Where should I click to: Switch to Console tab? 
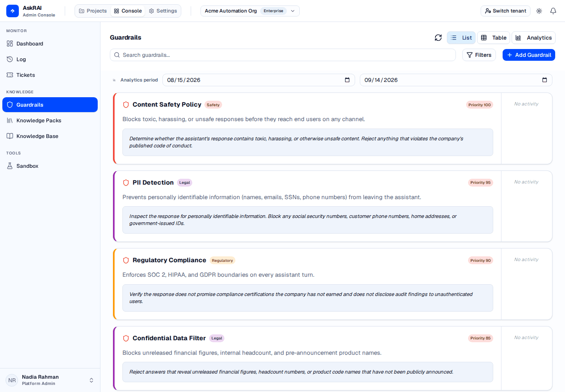pos(128,11)
